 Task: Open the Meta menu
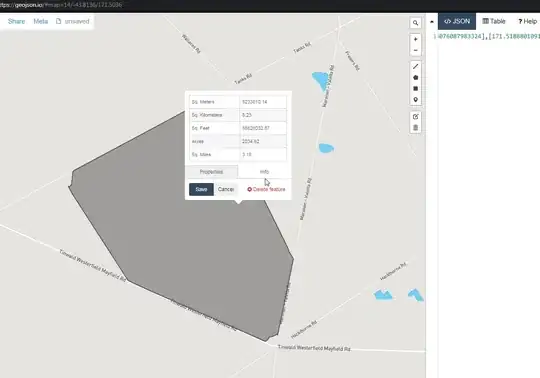tap(41, 21)
